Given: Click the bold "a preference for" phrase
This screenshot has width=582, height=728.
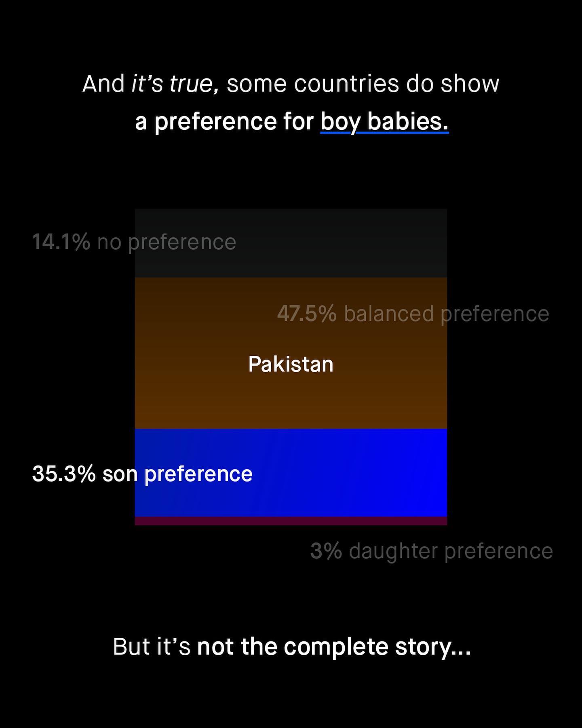Looking at the screenshot, I should click(224, 121).
